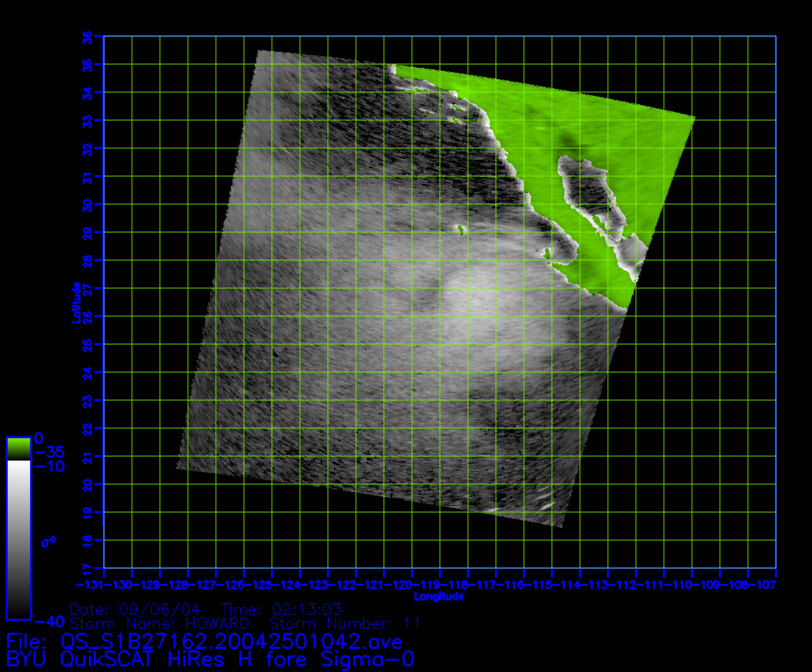812x672 pixels.
Task: Click the green land segment of the colorbar
Action: (x=18, y=448)
